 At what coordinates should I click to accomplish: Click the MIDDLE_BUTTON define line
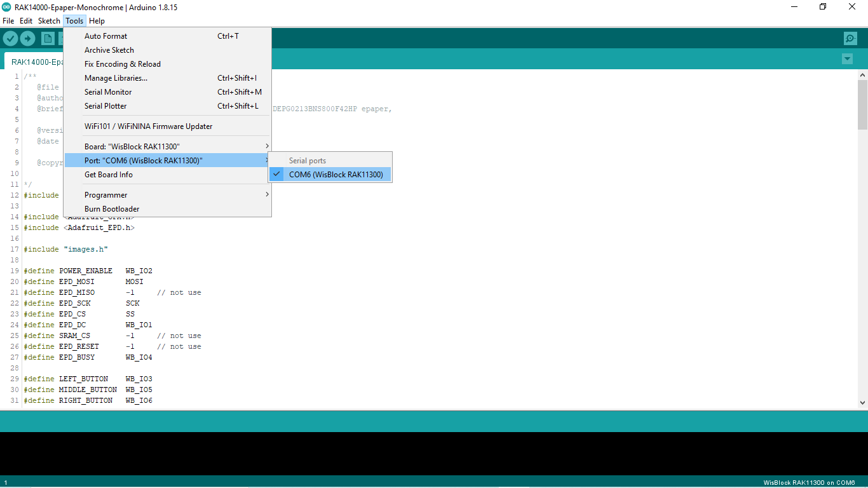pyautogui.click(x=88, y=390)
